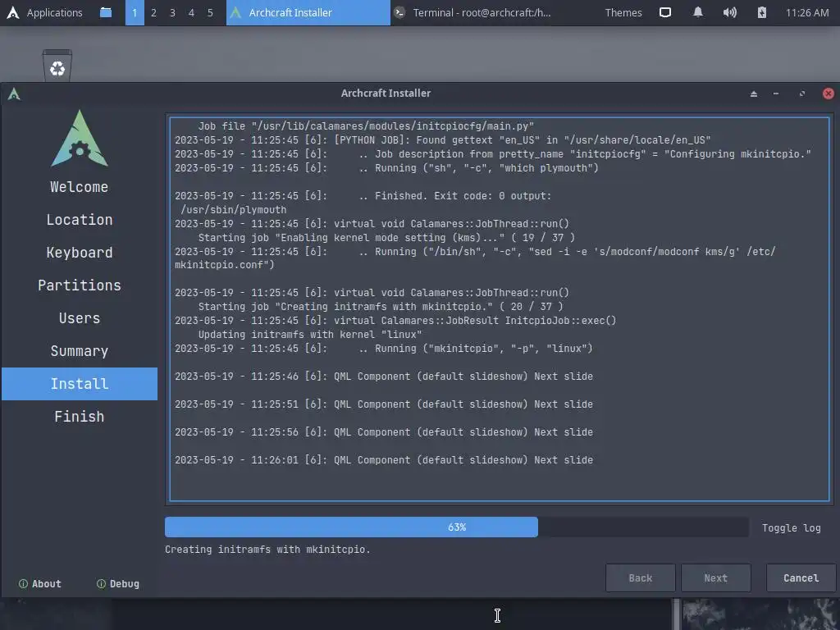Click the Back button
Viewport: 840px width, 630px height.
coord(640,578)
